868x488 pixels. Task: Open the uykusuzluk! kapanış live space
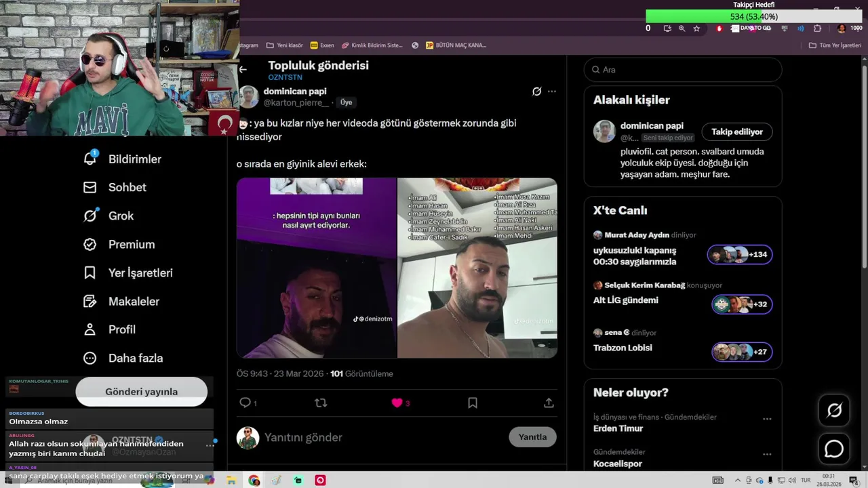[x=635, y=256]
